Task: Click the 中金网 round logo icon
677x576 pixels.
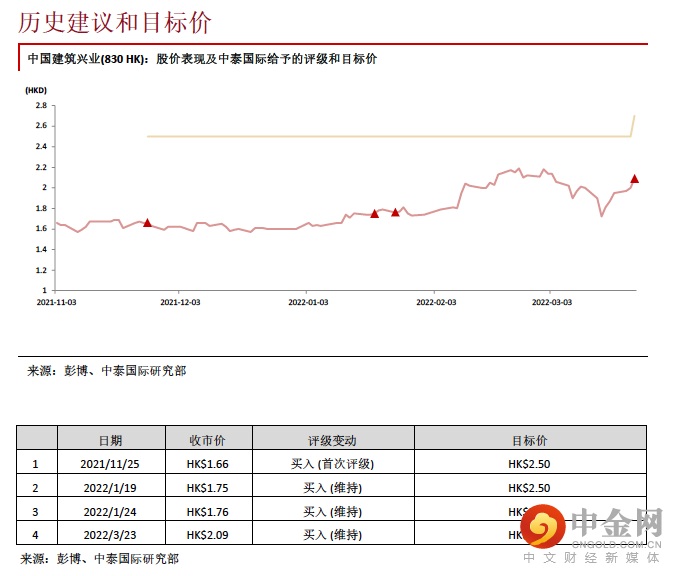Action: pyautogui.click(x=543, y=526)
